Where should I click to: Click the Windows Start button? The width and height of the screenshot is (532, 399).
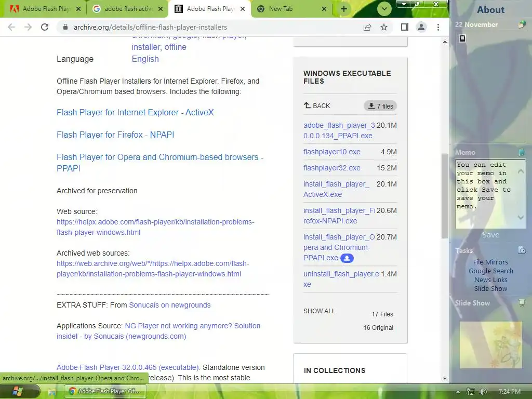(x=17, y=392)
